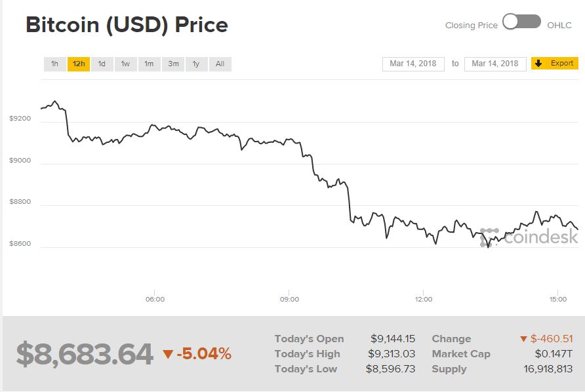Click the Bitcoin (USD) Price heading
Viewport: 585px width, 392px height.
click(x=127, y=25)
